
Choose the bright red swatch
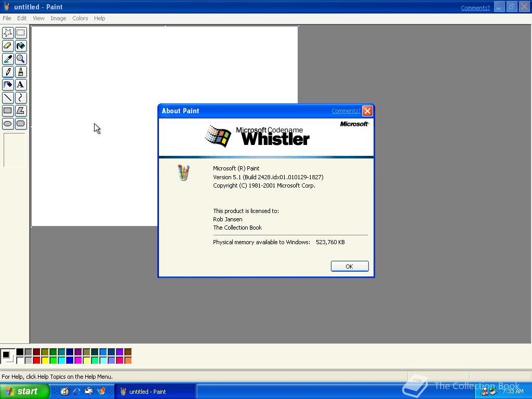pyautogui.click(x=37, y=361)
